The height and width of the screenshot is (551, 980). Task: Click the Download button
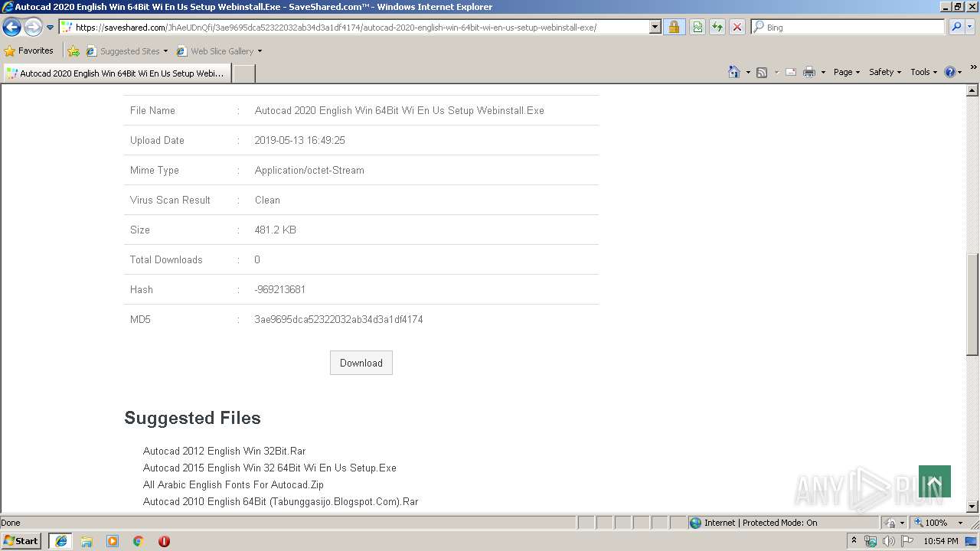point(361,363)
